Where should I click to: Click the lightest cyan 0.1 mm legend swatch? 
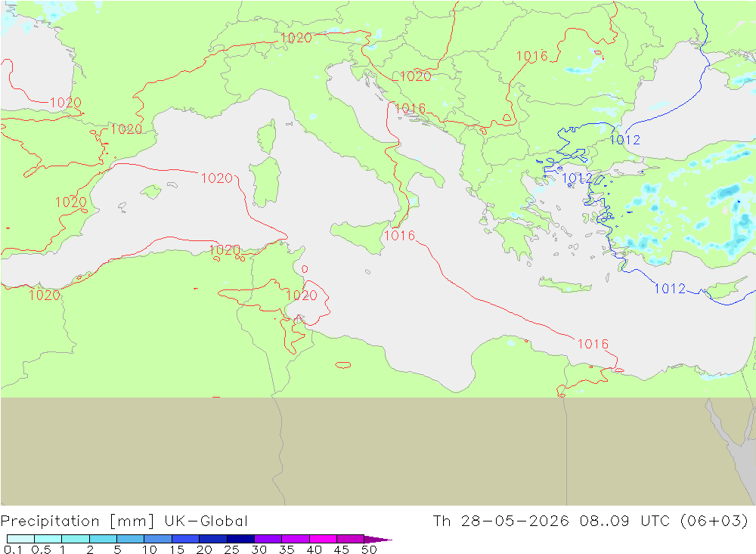point(20,539)
